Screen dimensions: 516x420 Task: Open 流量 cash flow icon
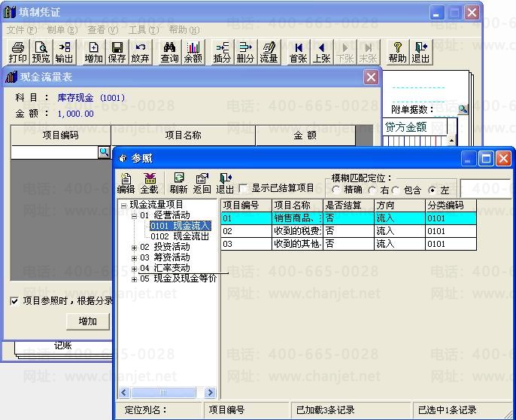pos(269,52)
